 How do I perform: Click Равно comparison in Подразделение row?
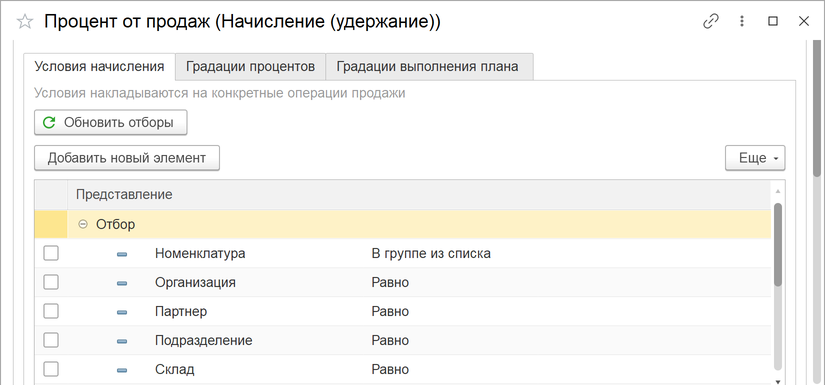390,340
